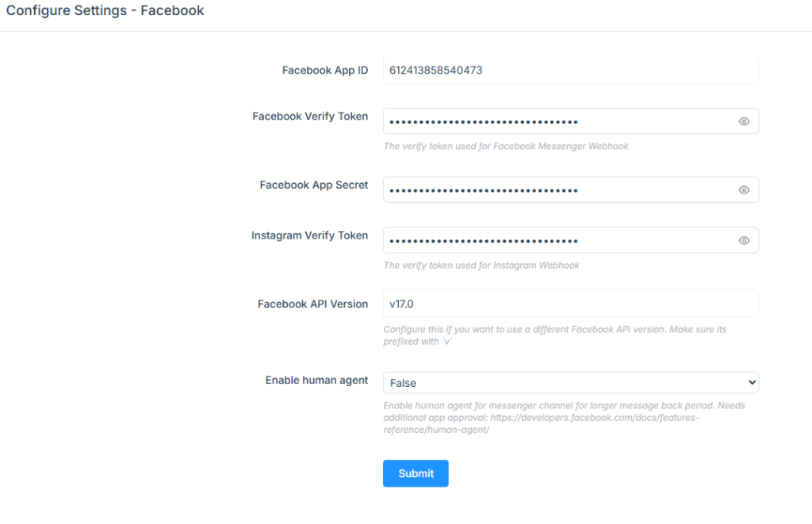The width and height of the screenshot is (812, 524).
Task: Click the Configure Settings - Facebook heading
Action: click(x=105, y=11)
